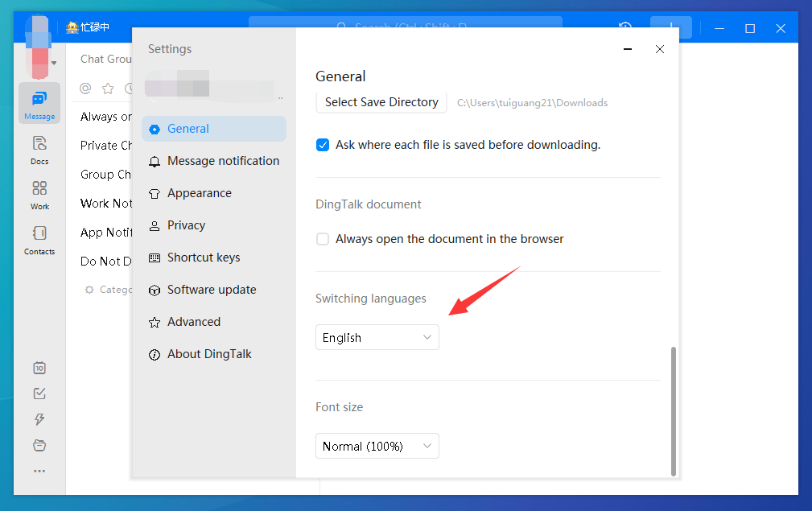Screen dimensions: 812x511
Task: Click the lightning bolt icon in the sidebar
Action: coord(39,419)
